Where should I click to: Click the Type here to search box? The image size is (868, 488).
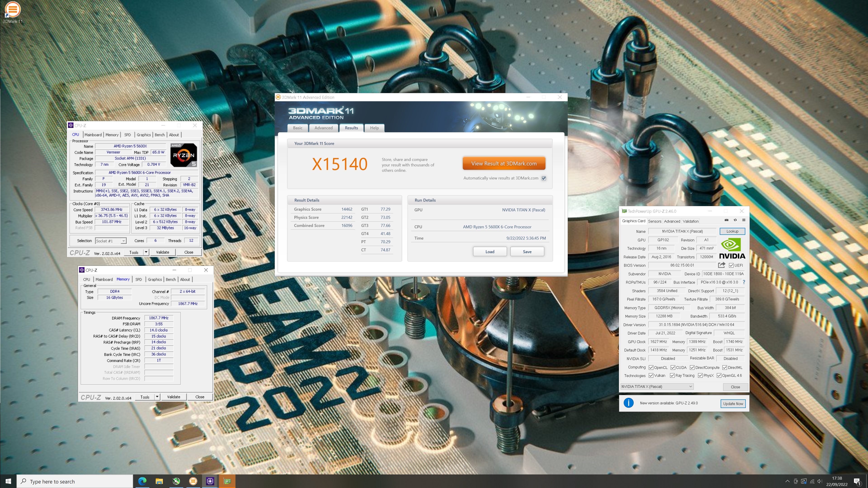coord(75,481)
